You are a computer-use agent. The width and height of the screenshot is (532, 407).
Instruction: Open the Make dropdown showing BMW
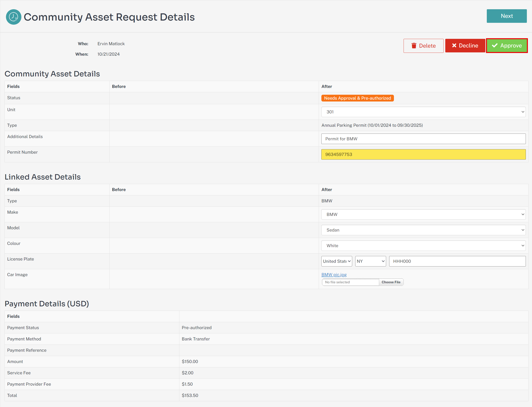click(424, 214)
